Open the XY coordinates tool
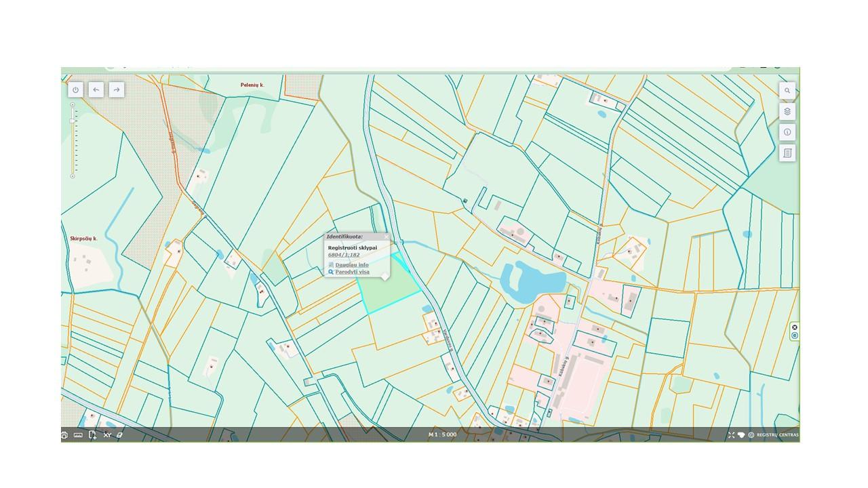Viewport: 868px width, 488px height. pyautogui.click(x=106, y=435)
